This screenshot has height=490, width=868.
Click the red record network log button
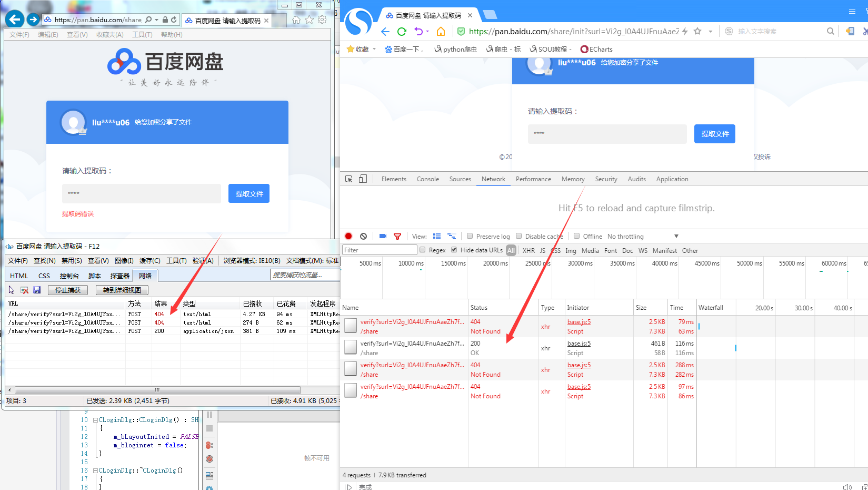(x=348, y=236)
